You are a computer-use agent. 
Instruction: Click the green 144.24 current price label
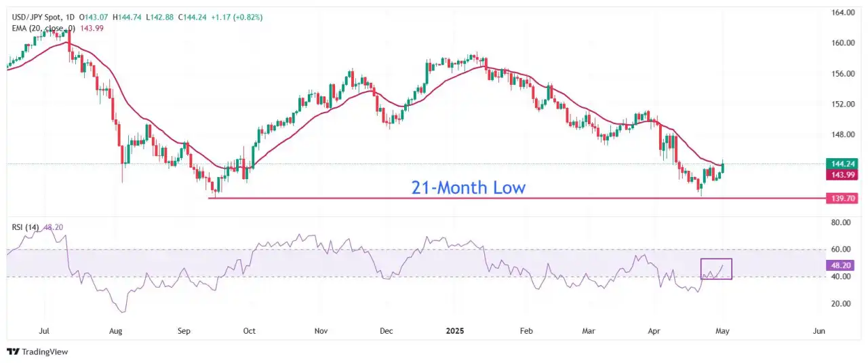click(x=842, y=164)
